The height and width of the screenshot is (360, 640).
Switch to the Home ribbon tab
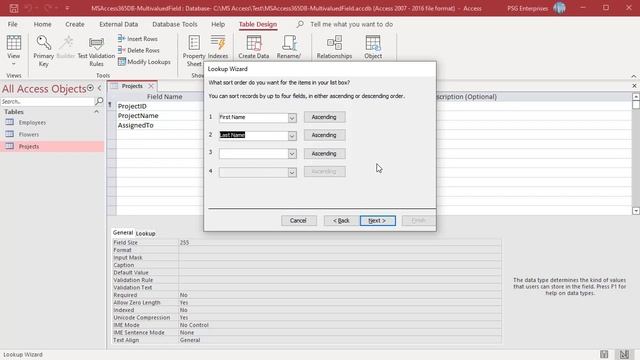tap(42, 24)
